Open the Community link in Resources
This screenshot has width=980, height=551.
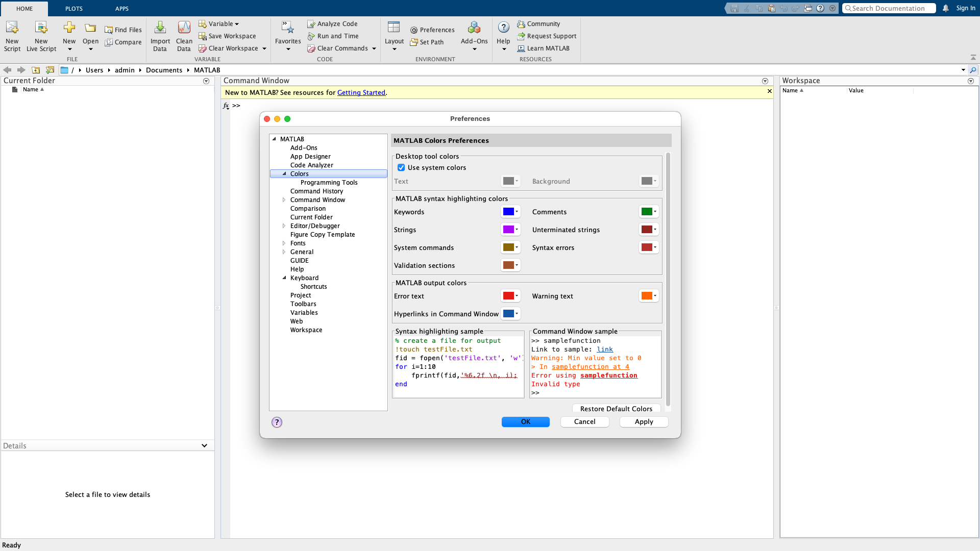click(538, 24)
